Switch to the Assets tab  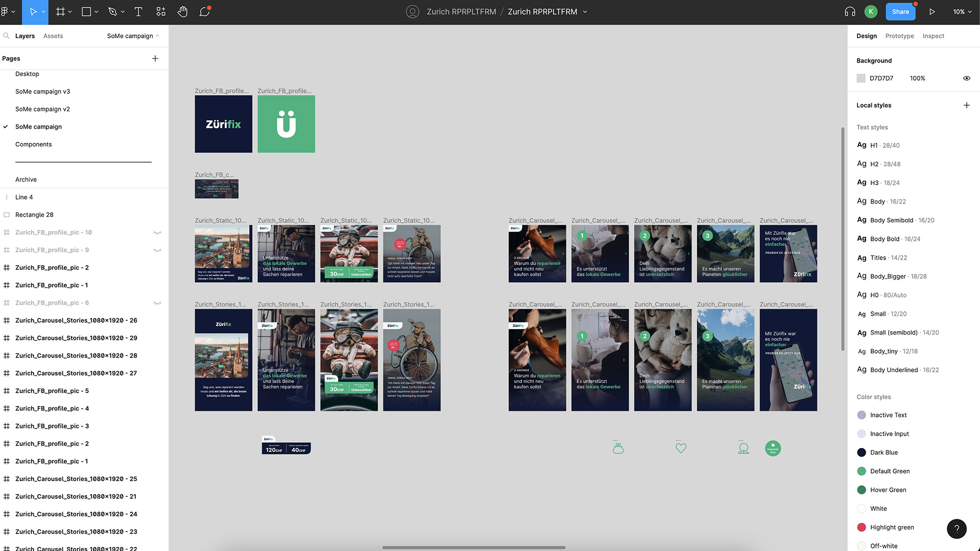coord(53,36)
